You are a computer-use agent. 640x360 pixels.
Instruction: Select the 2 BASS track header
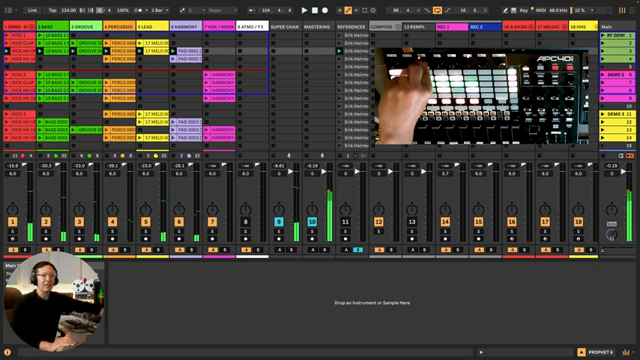click(x=53, y=27)
